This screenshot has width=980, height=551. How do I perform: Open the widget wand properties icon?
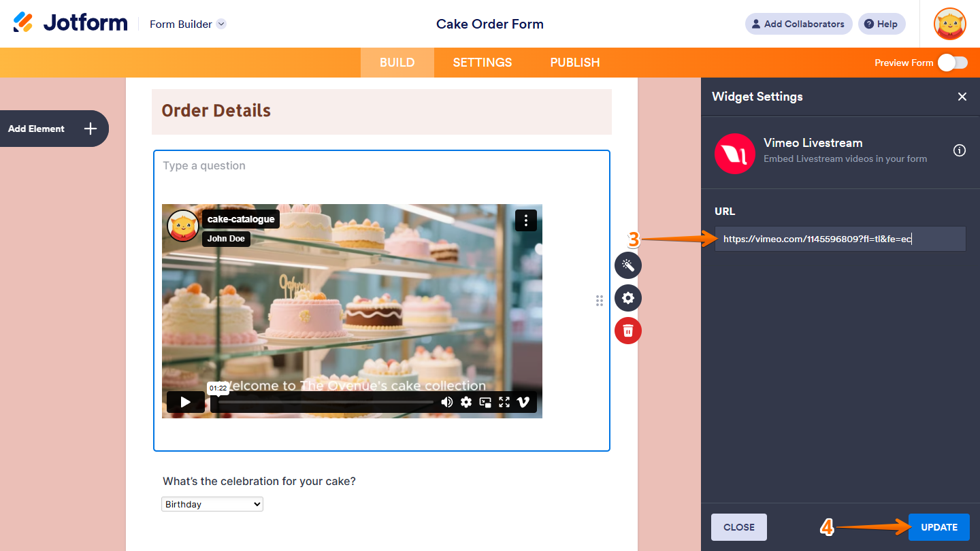627,265
